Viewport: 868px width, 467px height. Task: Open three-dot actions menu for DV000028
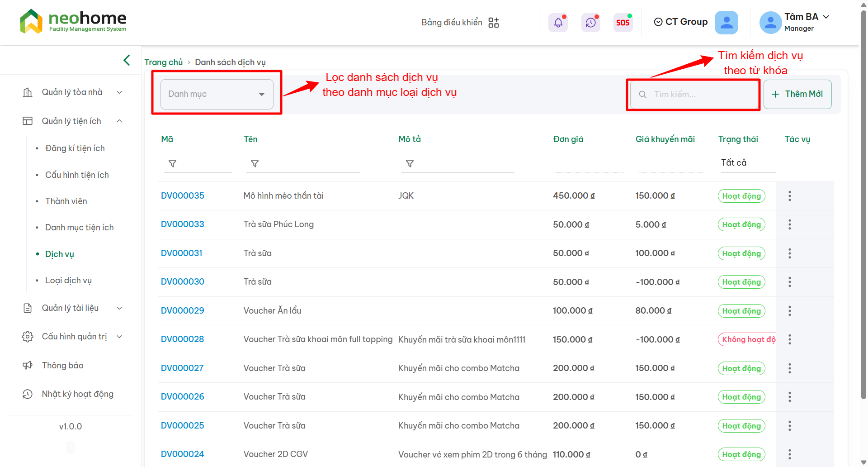[789, 339]
